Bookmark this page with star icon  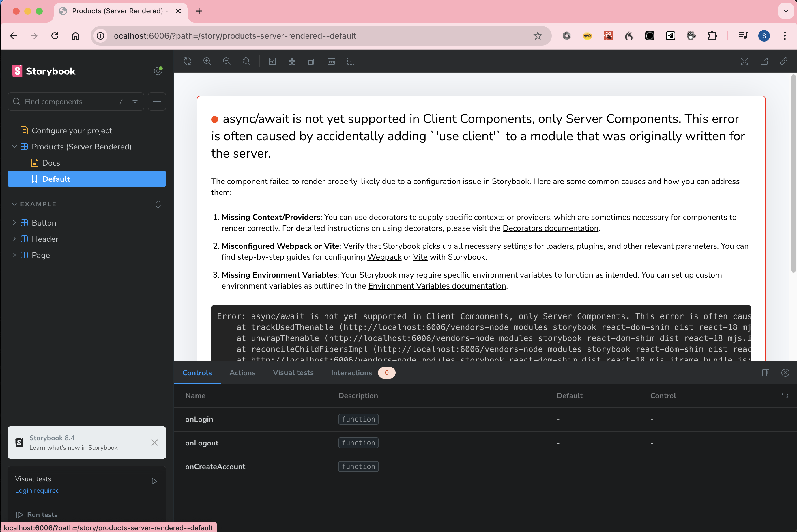coord(538,35)
